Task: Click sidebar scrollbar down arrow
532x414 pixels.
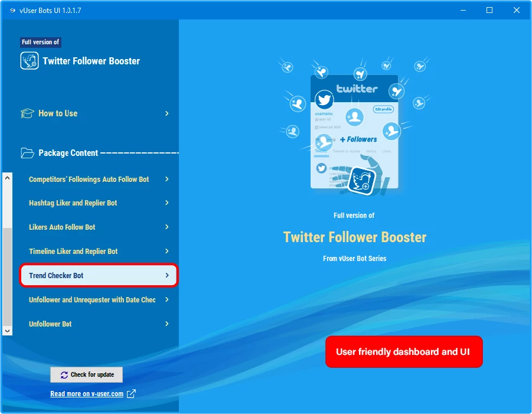Action: 8,331
